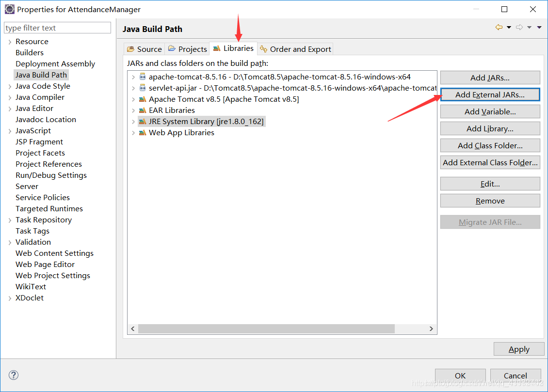
Task: Expand the JavaScript node
Action: coord(10,131)
